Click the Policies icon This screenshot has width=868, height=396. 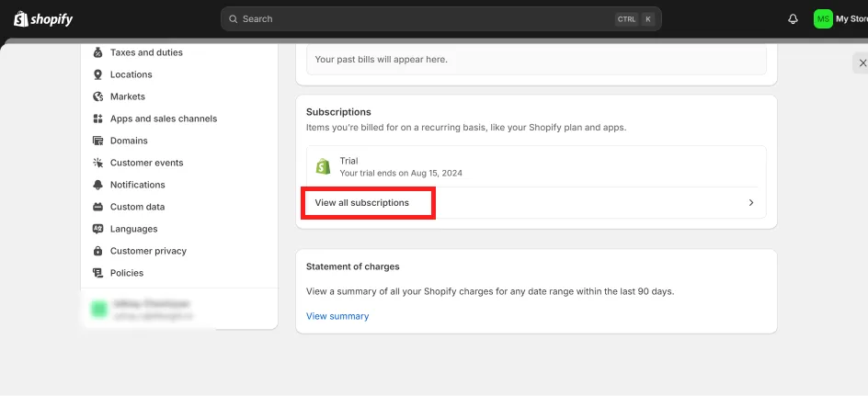coord(98,273)
